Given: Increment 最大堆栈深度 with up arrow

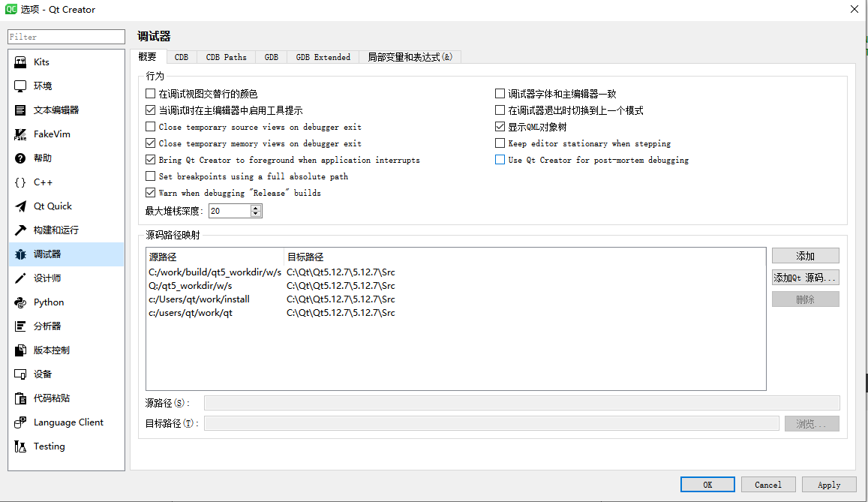Looking at the screenshot, I should pyautogui.click(x=255, y=209).
